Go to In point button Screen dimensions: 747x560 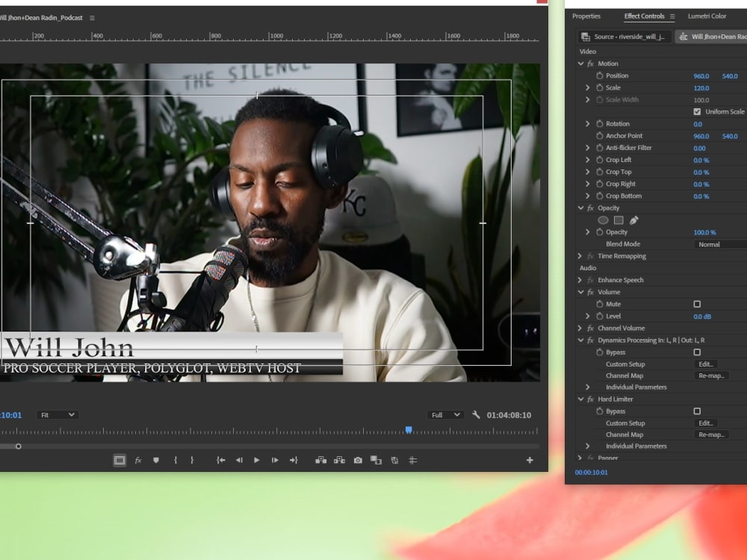tap(220, 461)
